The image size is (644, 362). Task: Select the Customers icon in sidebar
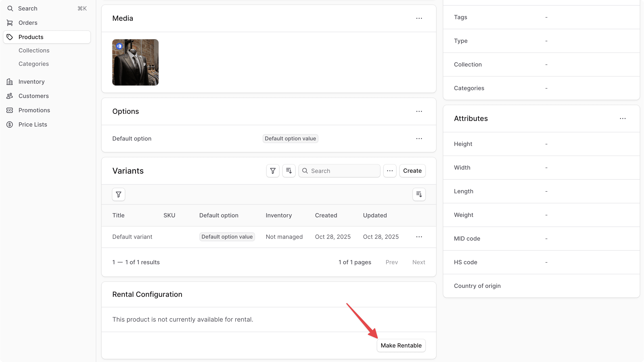(10, 96)
